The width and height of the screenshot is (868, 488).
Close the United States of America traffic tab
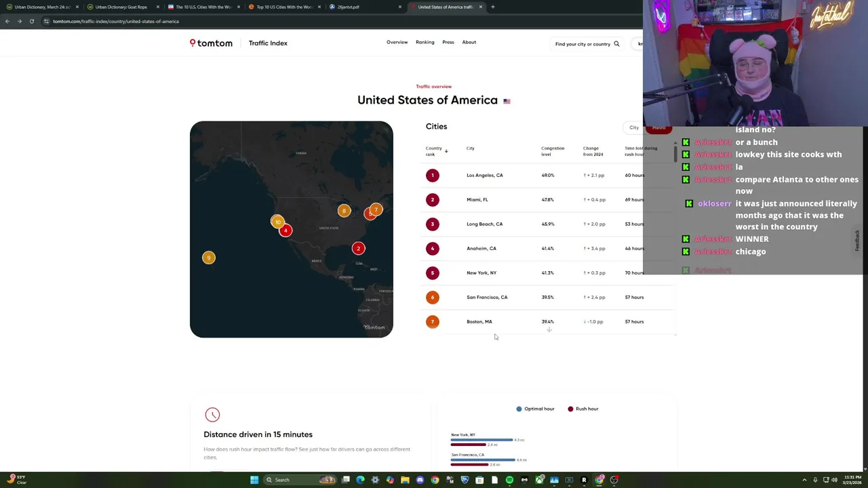click(481, 7)
